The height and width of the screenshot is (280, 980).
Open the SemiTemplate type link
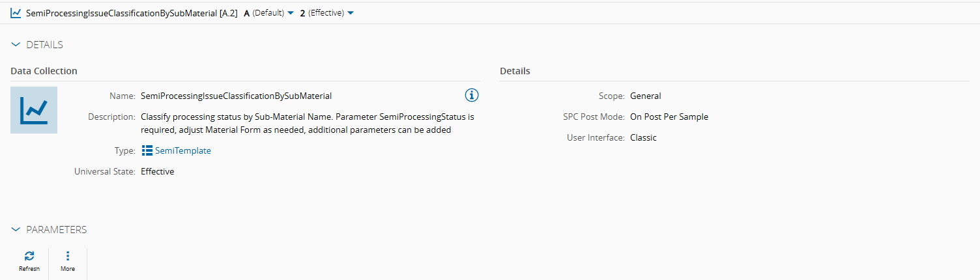coord(182,150)
